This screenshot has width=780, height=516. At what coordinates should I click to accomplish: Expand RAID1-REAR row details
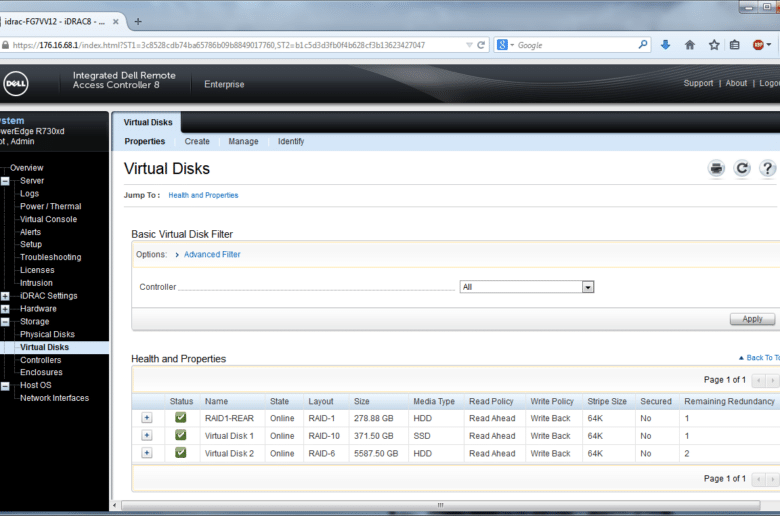[147, 418]
